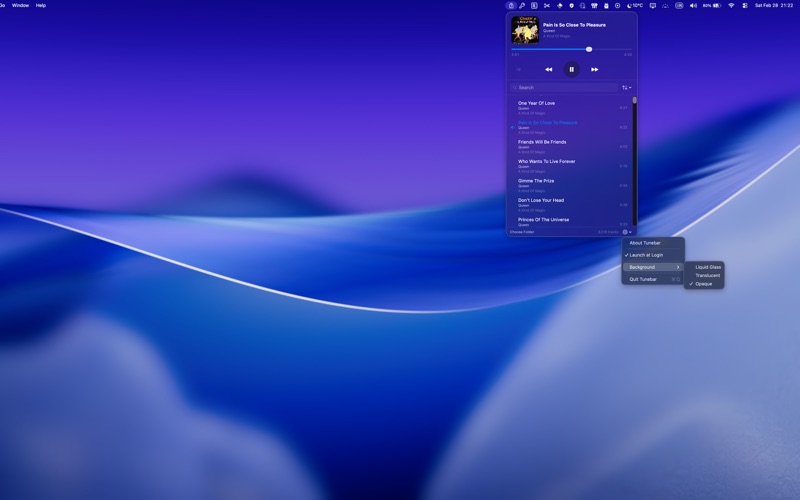Viewport: 800px width, 500px height.
Task: Open the settings gear dropdown
Action: (x=627, y=232)
